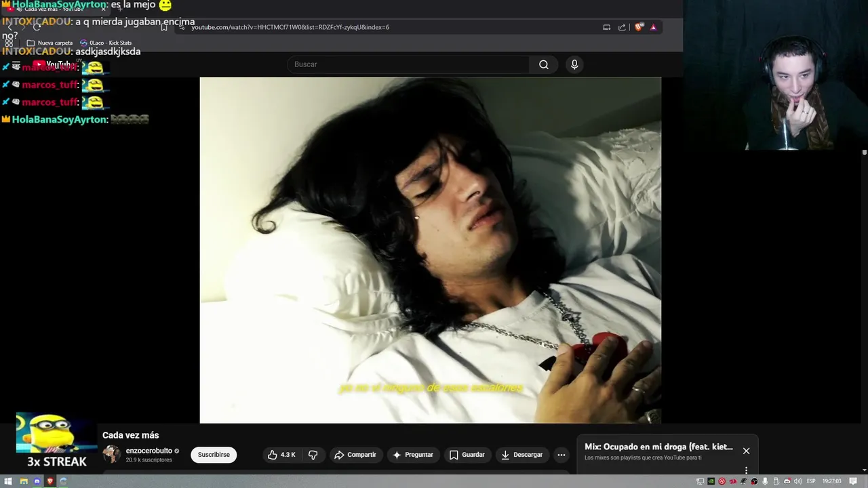Open Windows Start menu
Viewport: 868px width, 488px height.
(8, 481)
